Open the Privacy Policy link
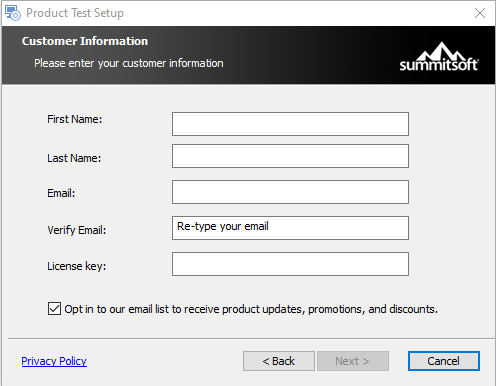This screenshot has height=386, width=496. 54,361
